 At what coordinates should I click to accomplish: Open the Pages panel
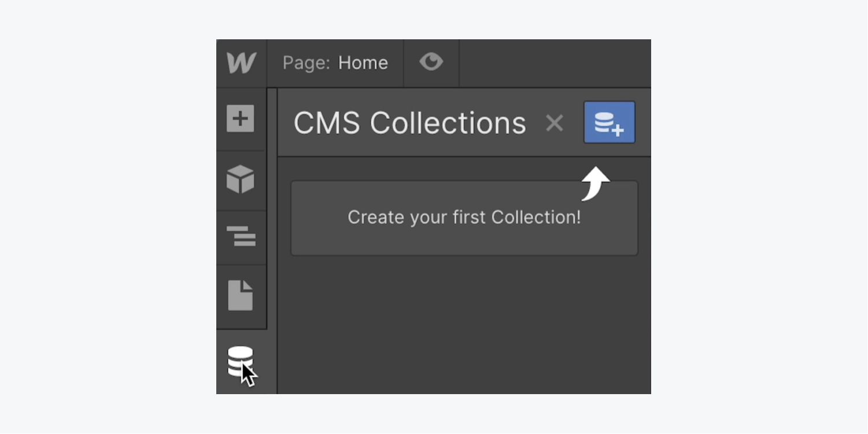[241, 295]
